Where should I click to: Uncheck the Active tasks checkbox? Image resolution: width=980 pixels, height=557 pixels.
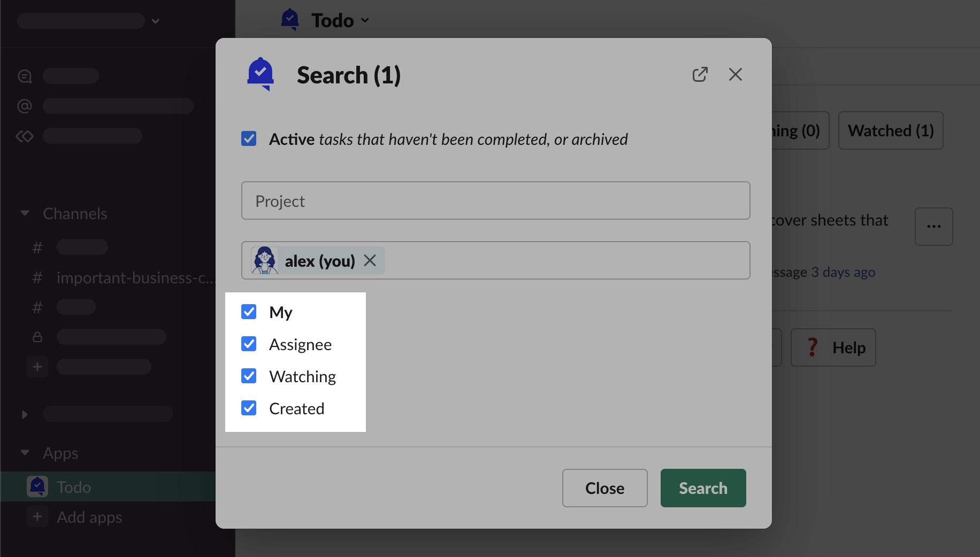coord(249,139)
